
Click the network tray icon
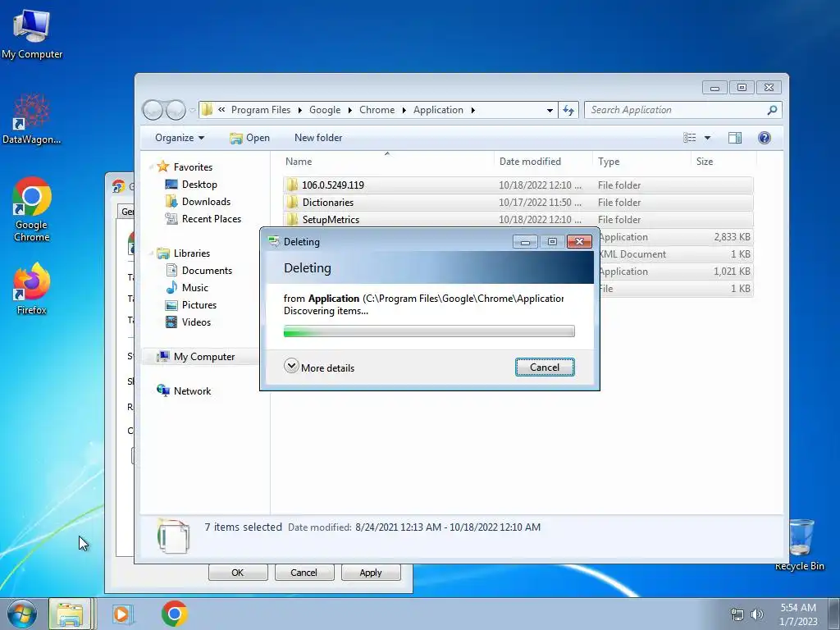[x=737, y=614]
